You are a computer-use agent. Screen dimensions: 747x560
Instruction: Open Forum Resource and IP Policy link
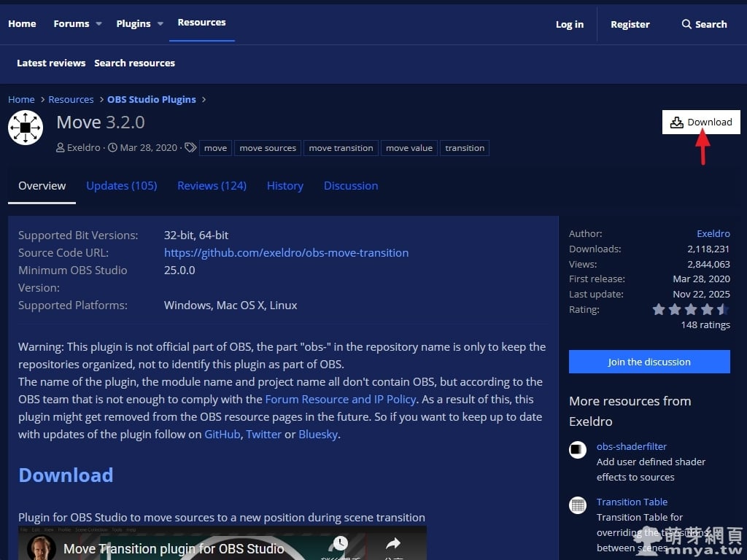click(x=341, y=400)
